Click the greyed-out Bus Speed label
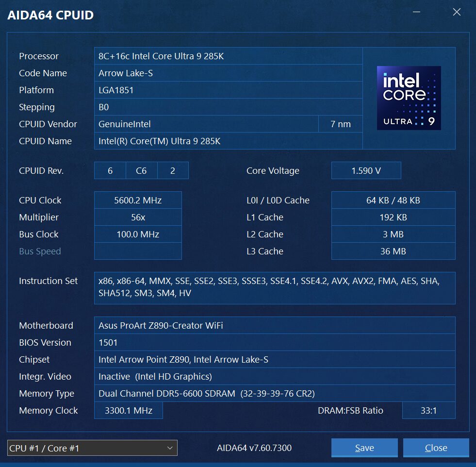Viewport: 476px width, 467px height. coord(40,251)
